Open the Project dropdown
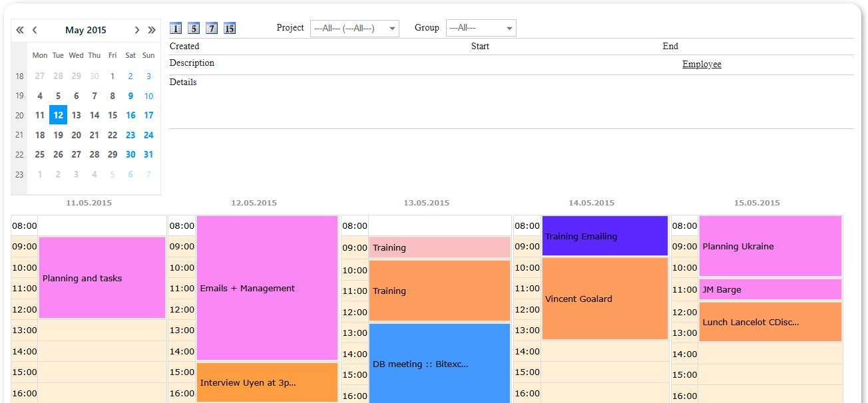 pyautogui.click(x=355, y=29)
